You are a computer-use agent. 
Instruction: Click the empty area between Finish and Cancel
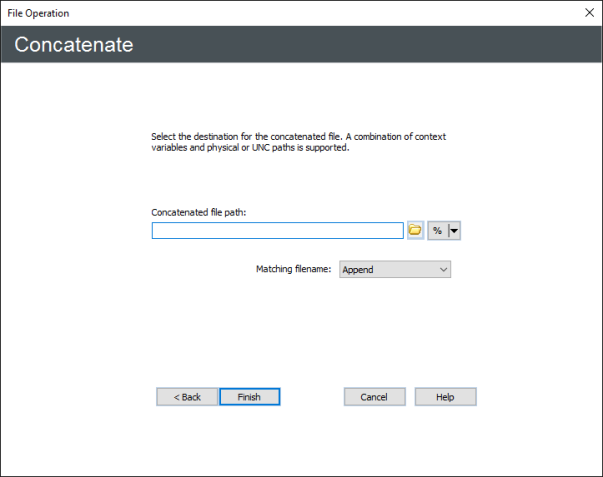point(312,397)
